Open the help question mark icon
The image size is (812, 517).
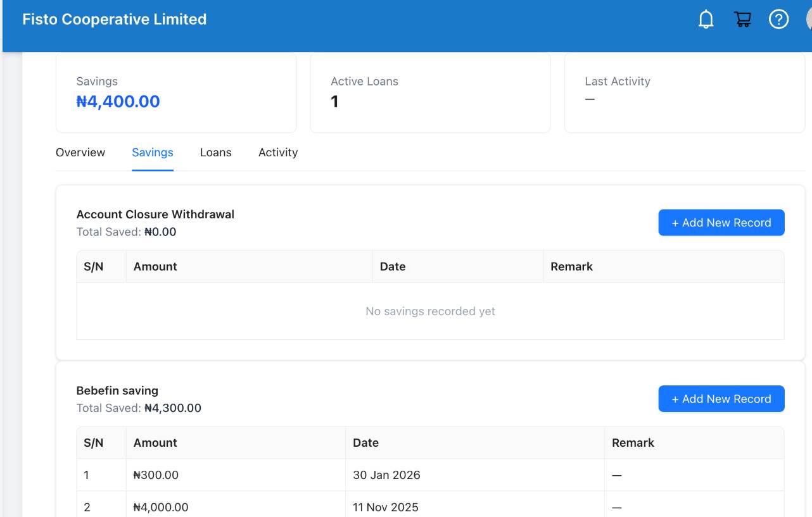(x=778, y=20)
